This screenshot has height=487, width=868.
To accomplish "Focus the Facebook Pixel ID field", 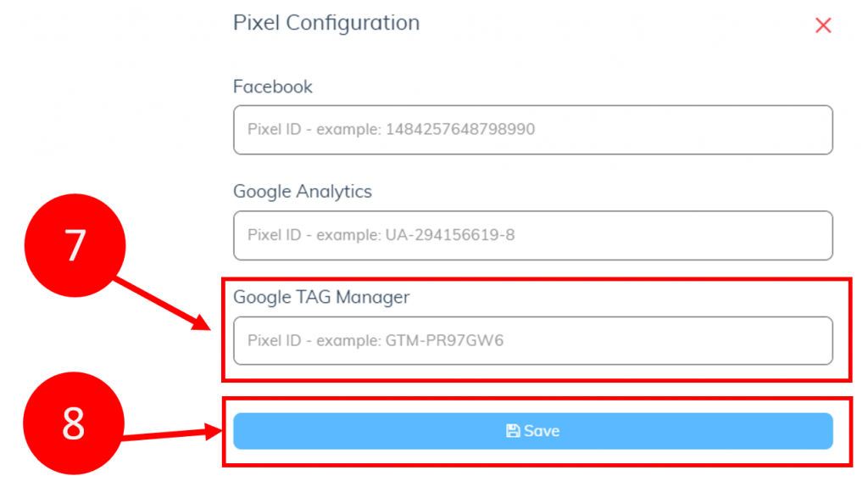I will click(x=532, y=130).
